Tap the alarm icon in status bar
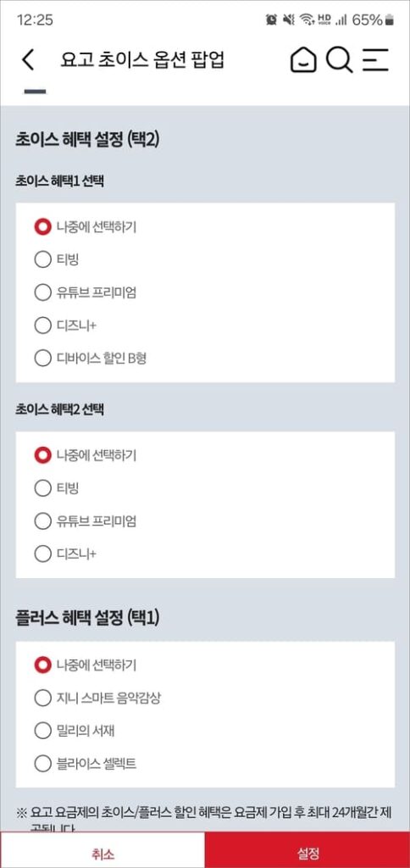The height and width of the screenshot is (868, 410). pyautogui.click(x=271, y=20)
